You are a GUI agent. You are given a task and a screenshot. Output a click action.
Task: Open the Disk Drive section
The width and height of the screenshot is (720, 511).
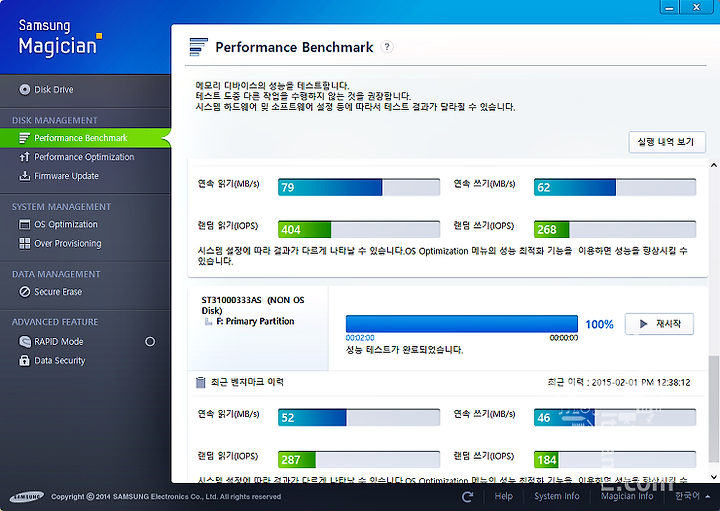(54, 90)
